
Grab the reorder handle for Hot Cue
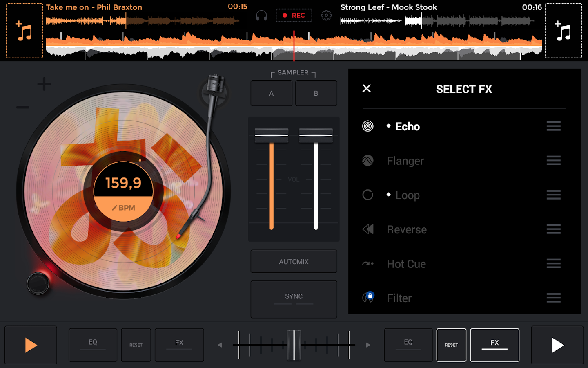click(554, 264)
